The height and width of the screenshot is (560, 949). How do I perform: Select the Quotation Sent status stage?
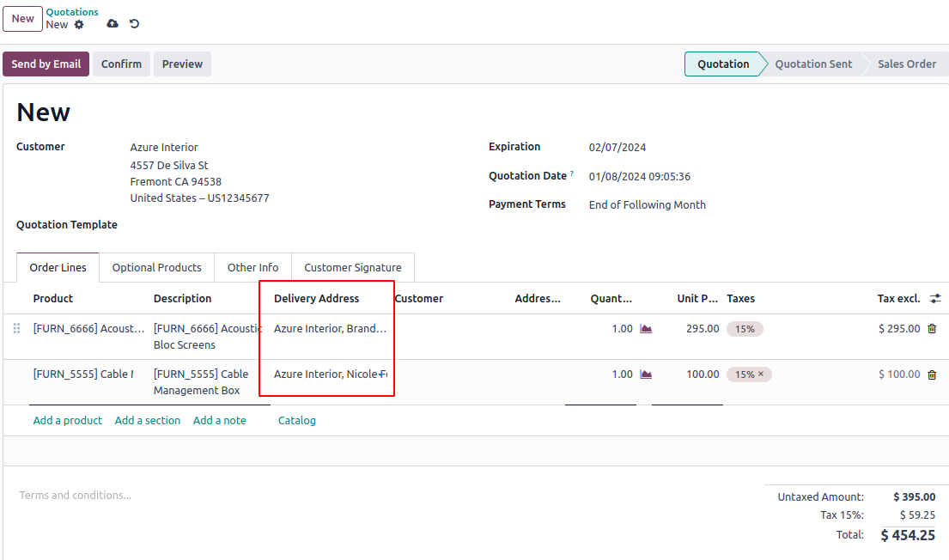(813, 64)
